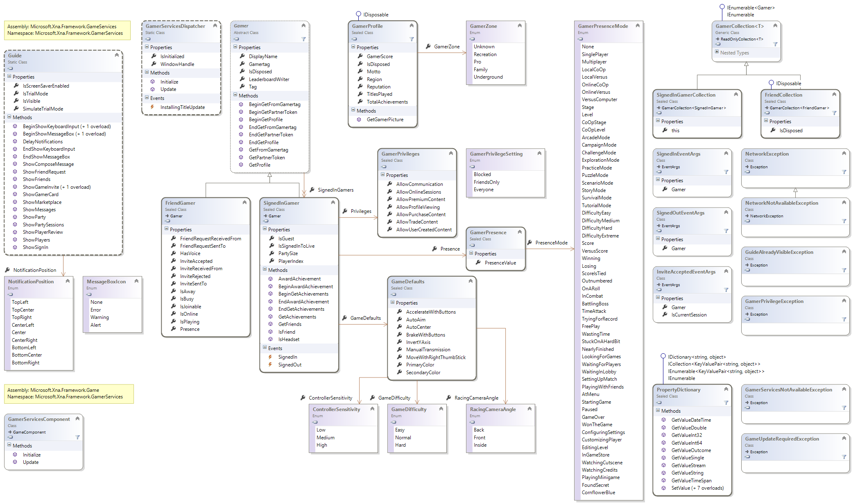Click the filter icon in the PropertyDictionary header
The width and height of the screenshot is (853, 504).
pyautogui.click(x=726, y=403)
